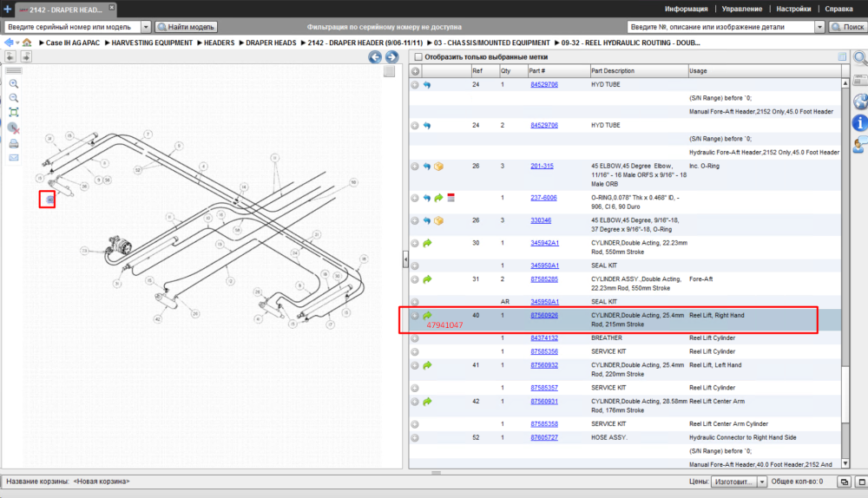The image size is (868, 498).
Task: Click the email diagram icon
Action: click(14, 158)
